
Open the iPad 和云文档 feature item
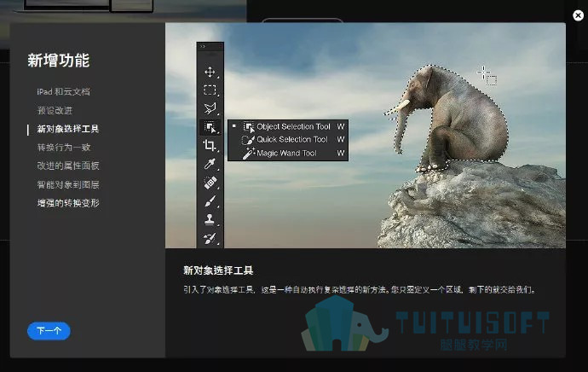(x=63, y=91)
